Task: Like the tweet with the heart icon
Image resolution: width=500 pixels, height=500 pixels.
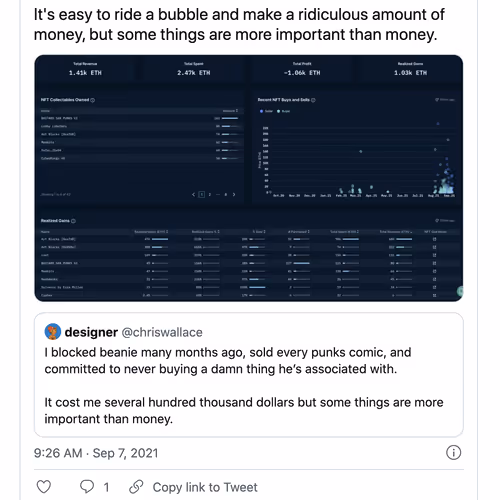Action: click(x=44, y=487)
